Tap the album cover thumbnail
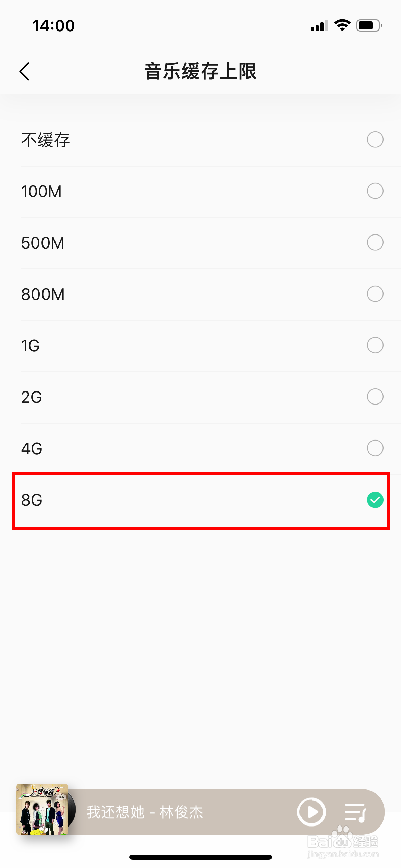Viewport: 401px width, 868px height. click(42, 809)
